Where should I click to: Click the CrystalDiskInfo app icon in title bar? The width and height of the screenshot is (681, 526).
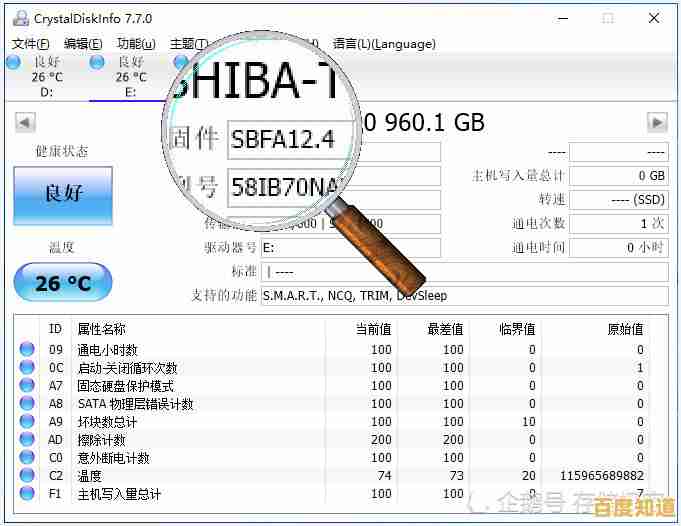(19, 18)
